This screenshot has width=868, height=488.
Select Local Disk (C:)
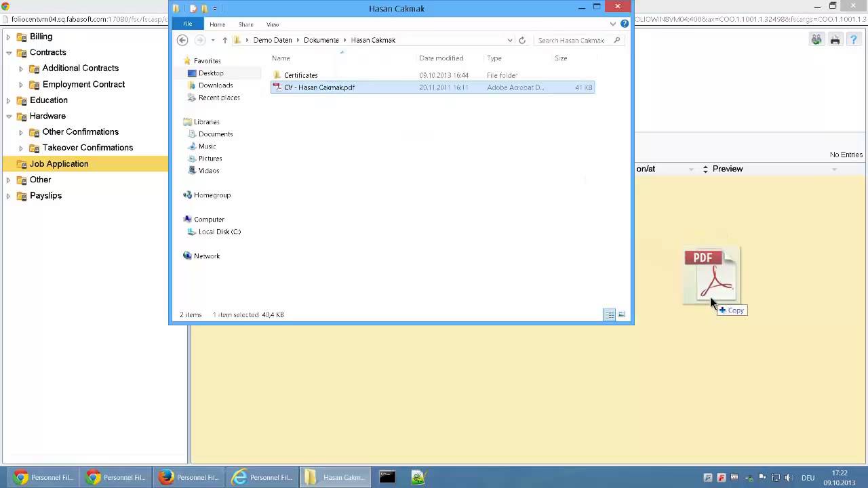[x=219, y=232]
